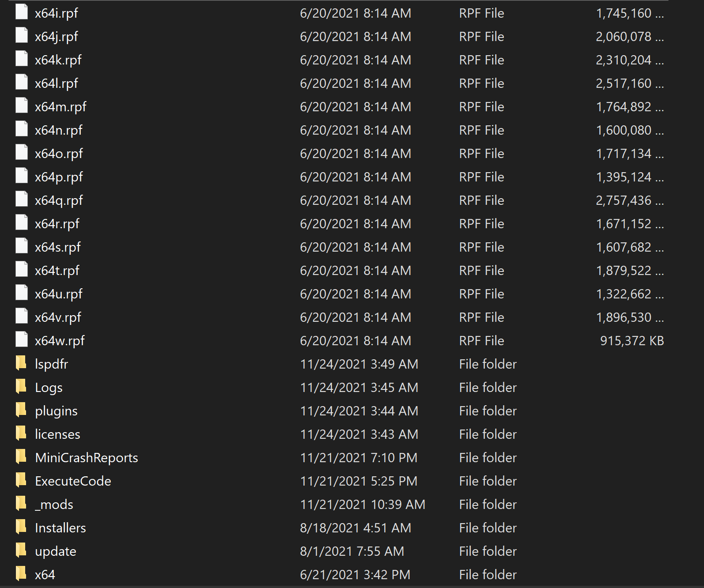The image size is (704, 588).
Task: Select the x64k.rpf file name
Action: point(58,60)
